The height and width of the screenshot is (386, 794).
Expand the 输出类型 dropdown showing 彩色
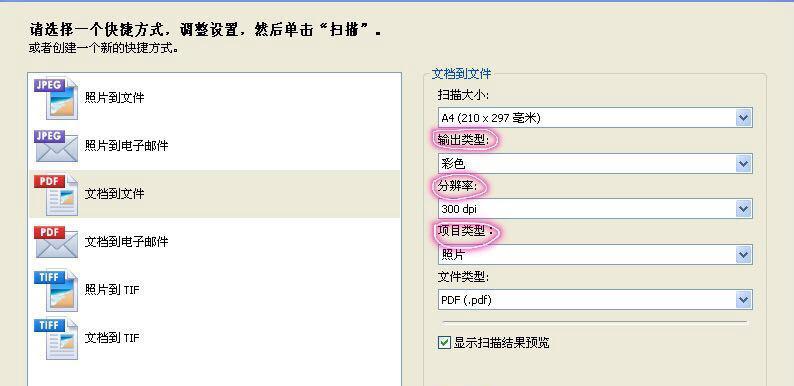tap(743, 164)
